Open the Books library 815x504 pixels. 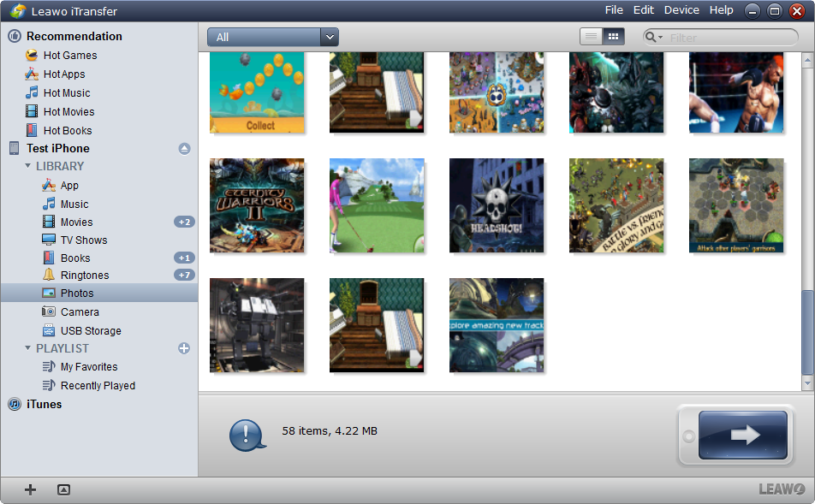[75, 258]
